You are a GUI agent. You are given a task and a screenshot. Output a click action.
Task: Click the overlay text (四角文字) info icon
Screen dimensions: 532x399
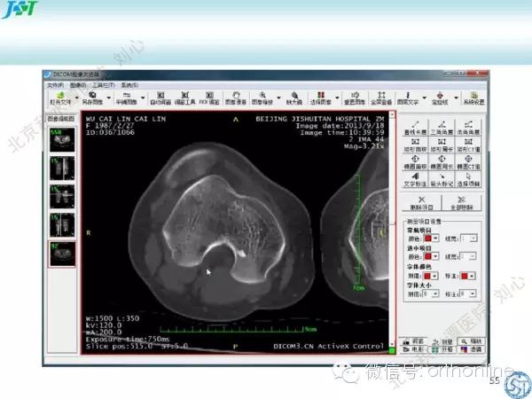(x=408, y=98)
